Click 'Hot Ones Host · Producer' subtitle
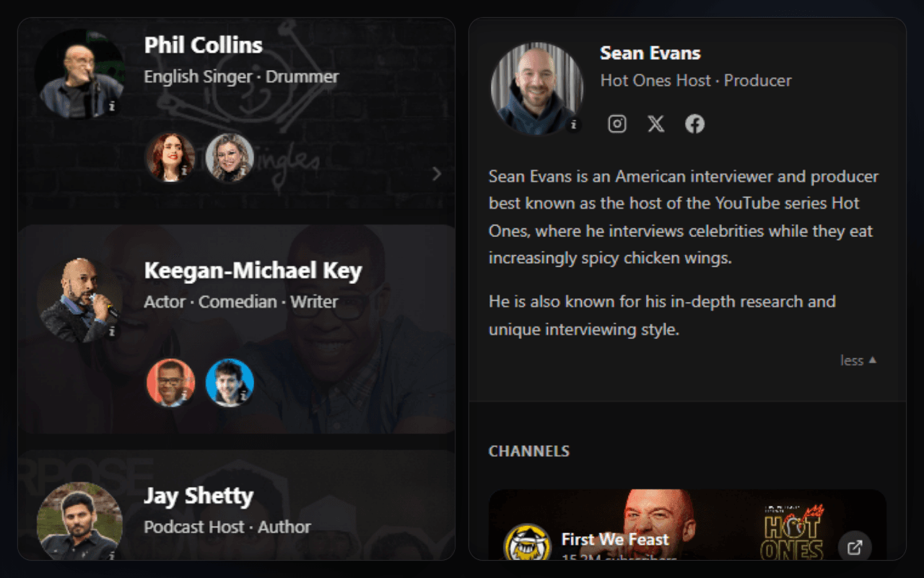 click(x=696, y=80)
